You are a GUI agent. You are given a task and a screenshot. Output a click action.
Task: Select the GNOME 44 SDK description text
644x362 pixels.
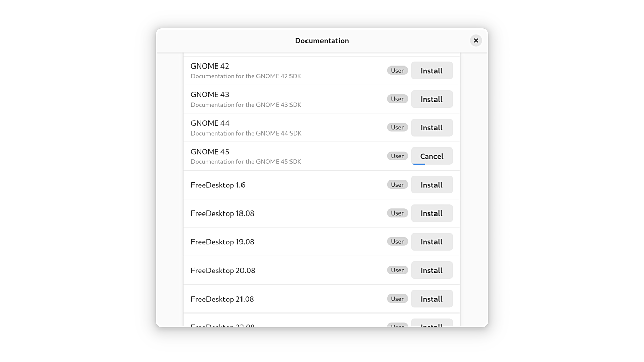246,133
